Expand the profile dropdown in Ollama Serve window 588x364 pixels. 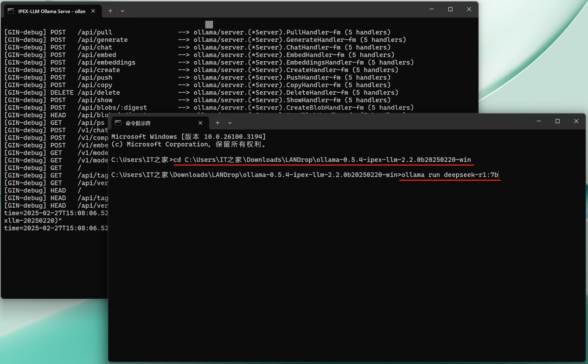(x=122, y=11)
